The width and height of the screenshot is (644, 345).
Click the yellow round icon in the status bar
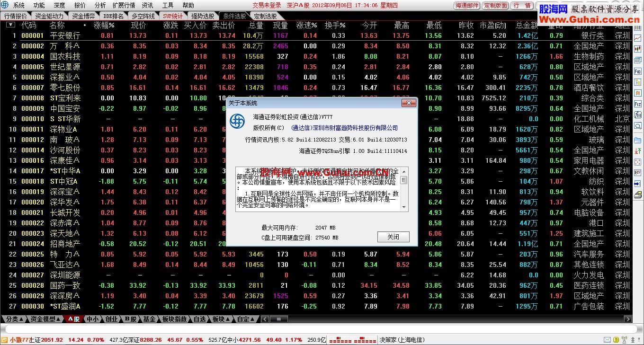pyautogui.click(x=616, y=340)
